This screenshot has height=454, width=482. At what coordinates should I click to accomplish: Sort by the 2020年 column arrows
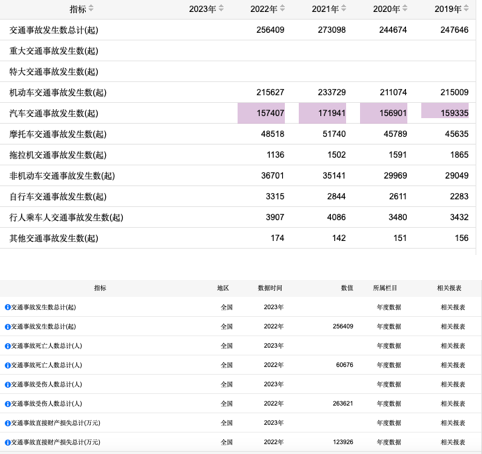point(405,8)
